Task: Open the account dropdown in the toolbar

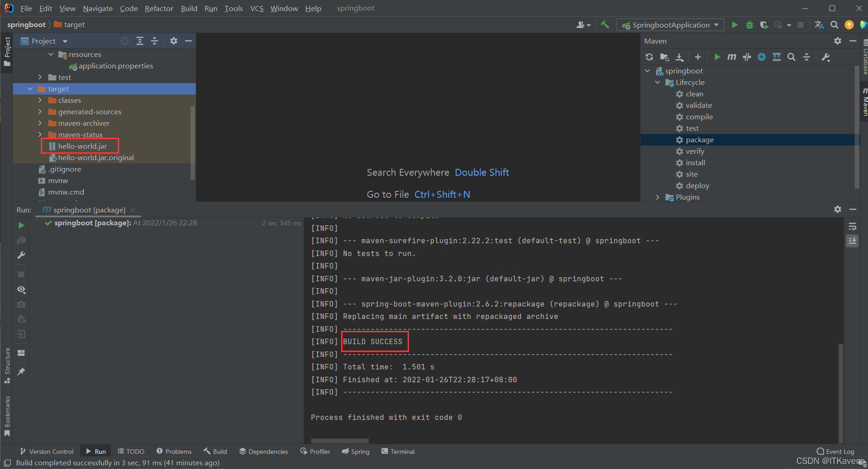Action: coord(584,25)
